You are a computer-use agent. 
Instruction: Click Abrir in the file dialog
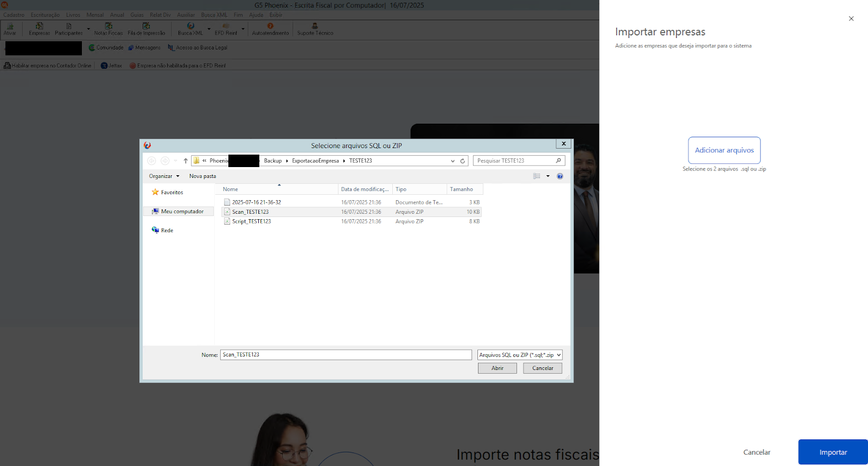(x=497, y=368)
